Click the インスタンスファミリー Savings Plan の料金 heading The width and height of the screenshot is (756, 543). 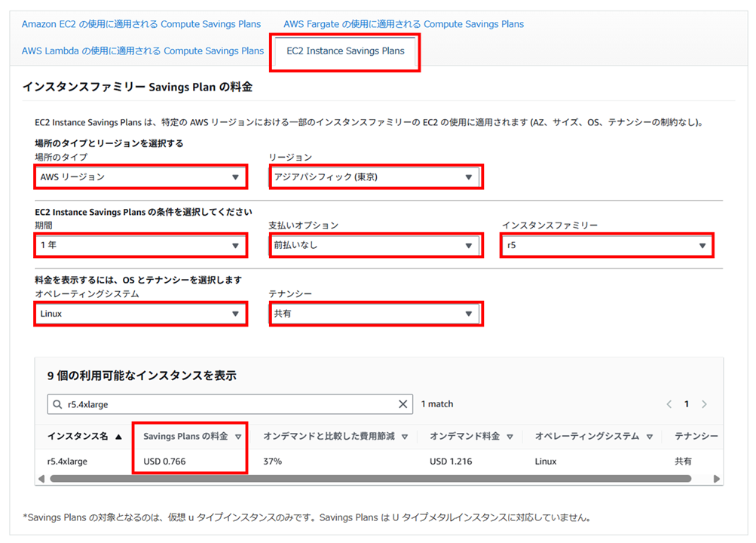tap(137, 87)
